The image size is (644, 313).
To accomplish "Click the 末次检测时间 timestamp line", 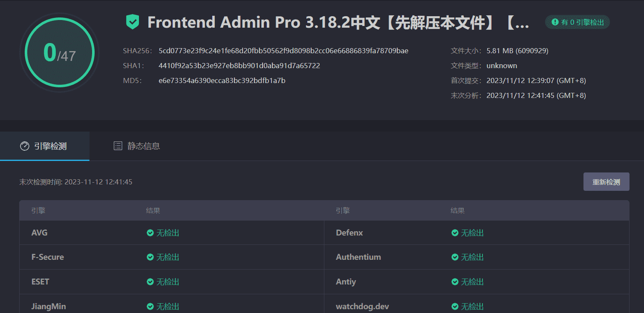I will [x=76, y=182].
